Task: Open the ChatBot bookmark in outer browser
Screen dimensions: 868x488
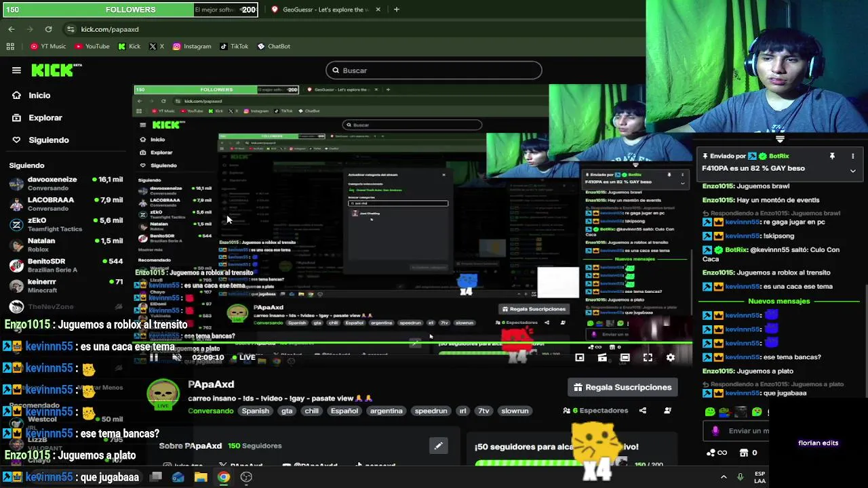Action: [x=273, y=46]
